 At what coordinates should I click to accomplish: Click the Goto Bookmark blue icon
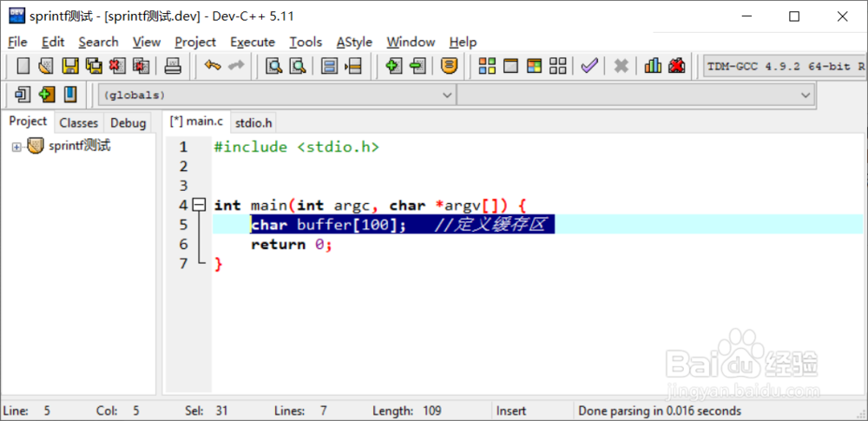[69, 95]
